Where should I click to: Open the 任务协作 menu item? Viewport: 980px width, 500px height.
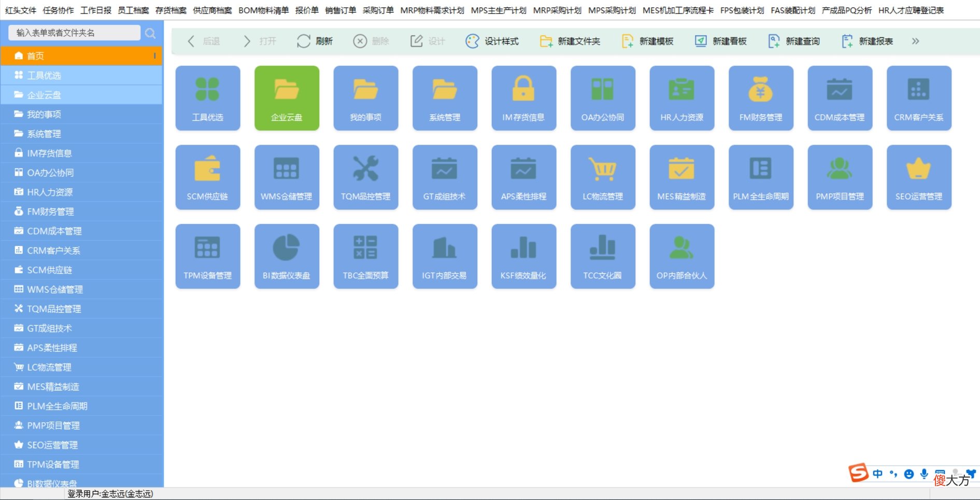pos(58,10)
